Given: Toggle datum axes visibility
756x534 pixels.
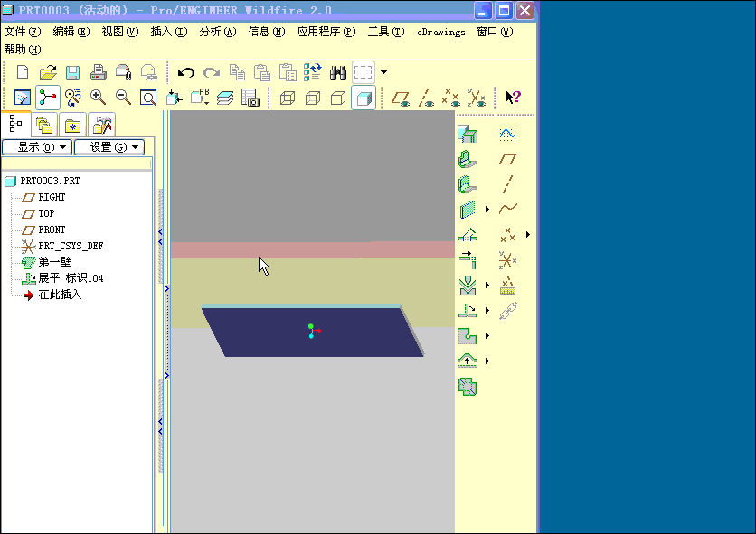Looking at the screenshot, I should (426, 98).
